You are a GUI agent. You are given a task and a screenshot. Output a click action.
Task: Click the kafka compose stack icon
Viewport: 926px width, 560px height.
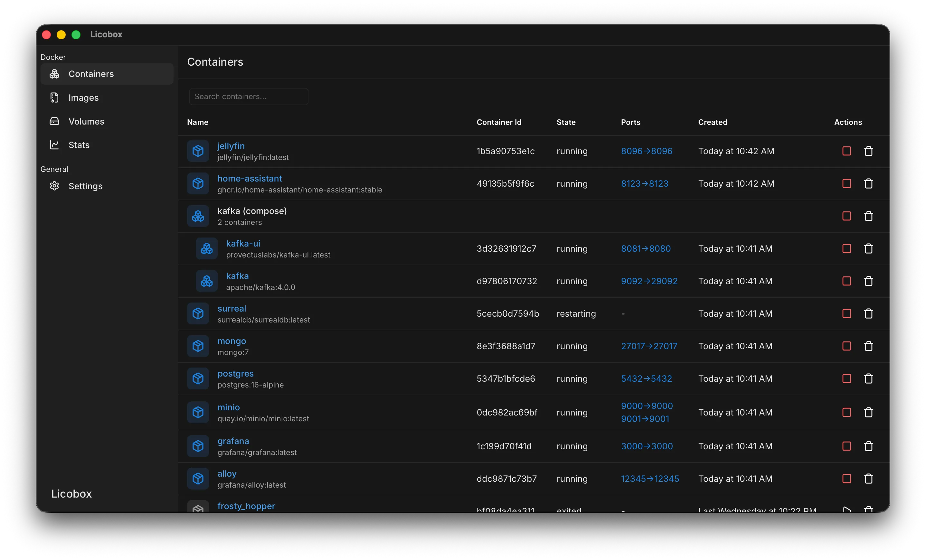pyautogui.click(x=198, y=216)
